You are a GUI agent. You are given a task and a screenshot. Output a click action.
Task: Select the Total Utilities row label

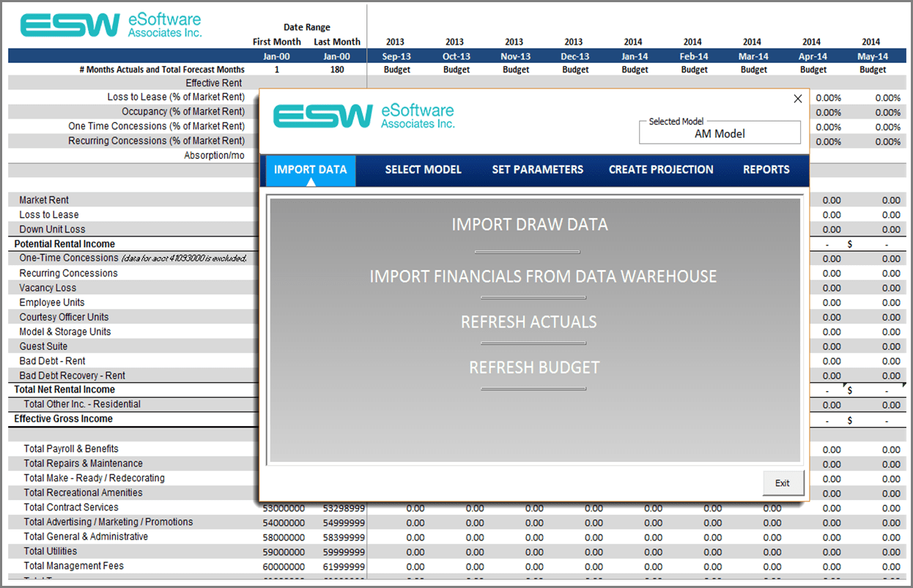pos(50,551)
